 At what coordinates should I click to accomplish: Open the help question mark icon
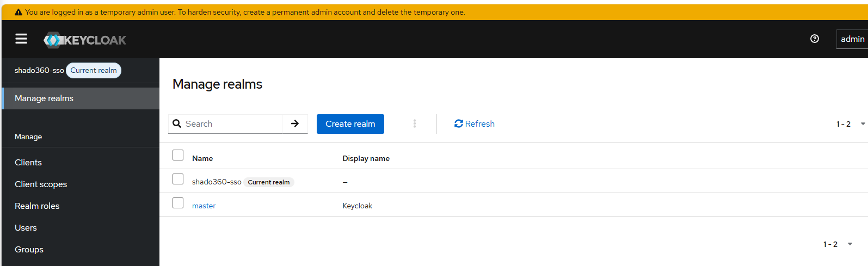coord(815,39)
